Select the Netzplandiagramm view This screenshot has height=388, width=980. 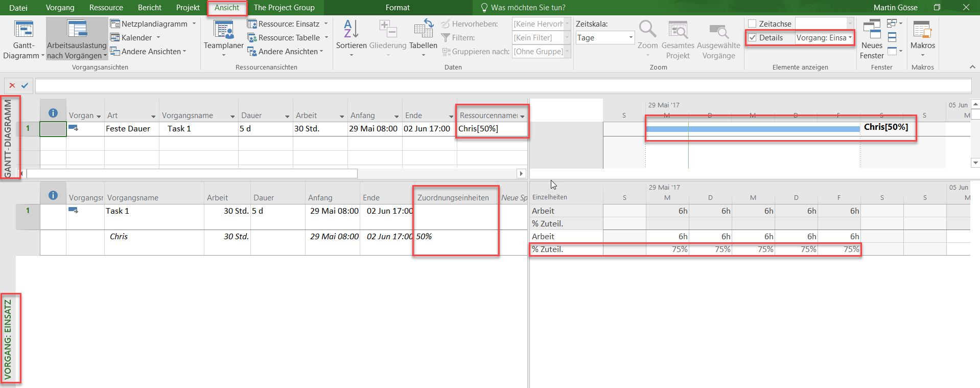[x=154, y=24]
